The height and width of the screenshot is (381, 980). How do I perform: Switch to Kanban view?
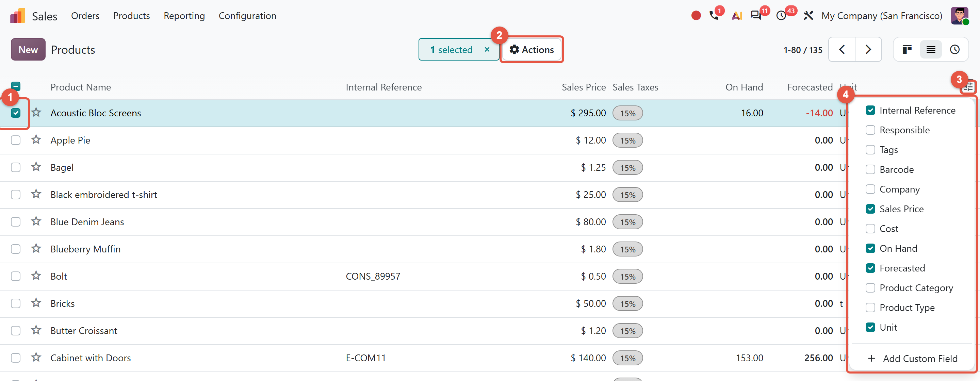point(907,49)
